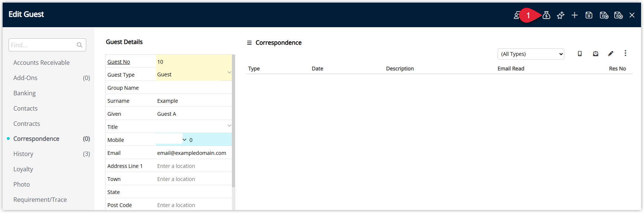Add a new guest with plus icon
Screen dimensions: 644x213
coord(575,15)
